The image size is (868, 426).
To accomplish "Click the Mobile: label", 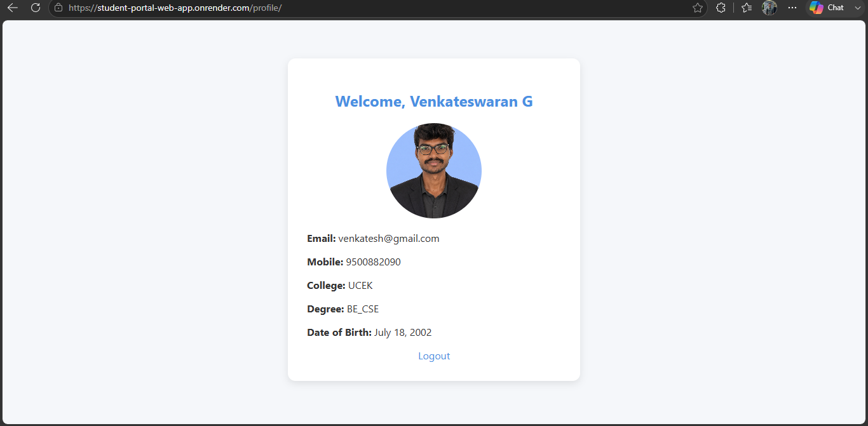I will (325, 262).
